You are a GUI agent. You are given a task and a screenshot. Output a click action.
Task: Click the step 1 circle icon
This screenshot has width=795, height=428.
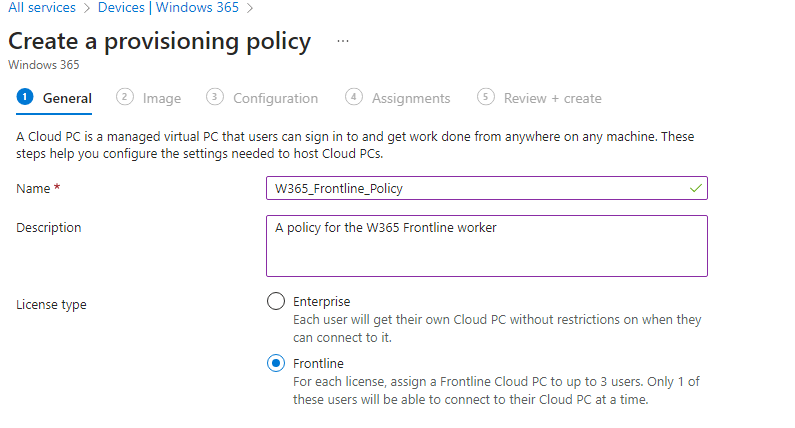point(24,96)
